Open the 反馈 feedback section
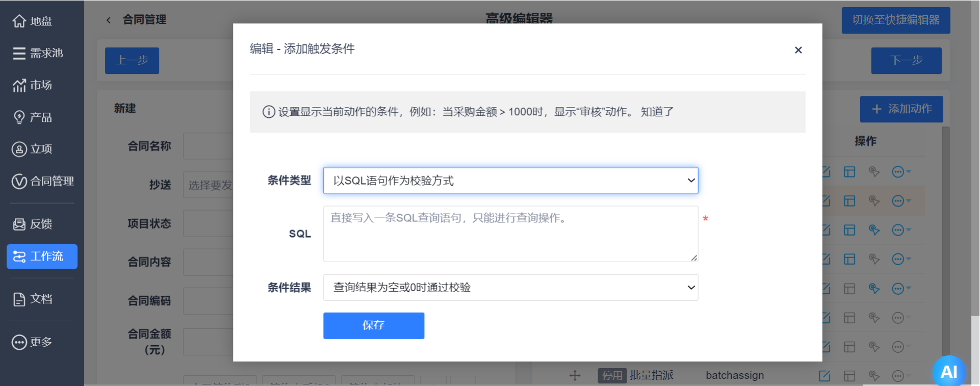 click(x=33, y=224)
